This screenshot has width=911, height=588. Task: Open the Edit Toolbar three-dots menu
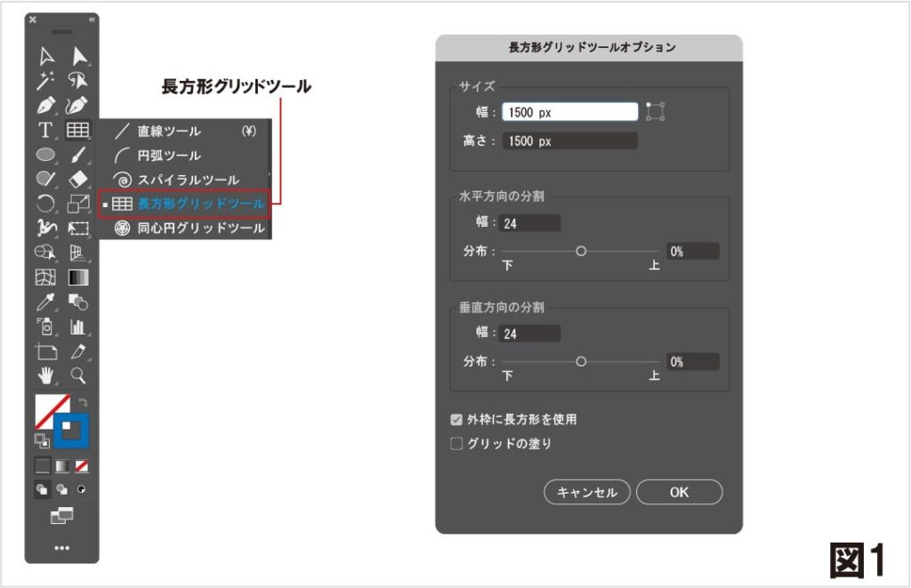pos(61,548)
